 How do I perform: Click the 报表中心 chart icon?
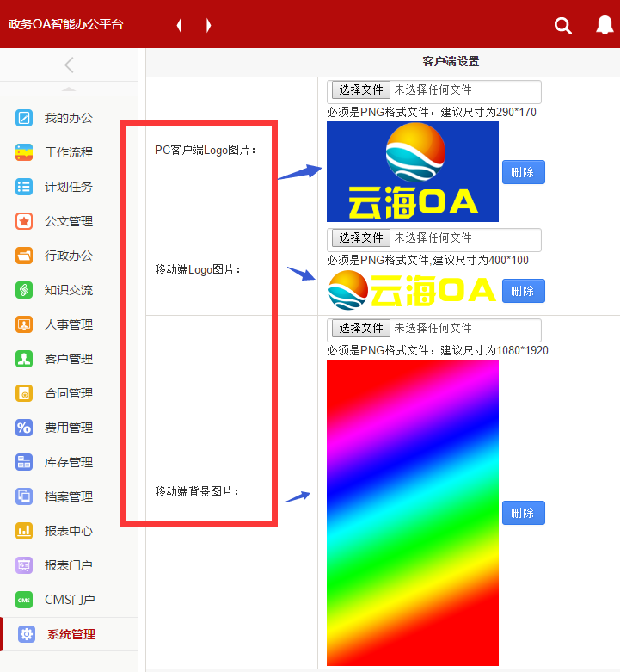click(24, 531)
